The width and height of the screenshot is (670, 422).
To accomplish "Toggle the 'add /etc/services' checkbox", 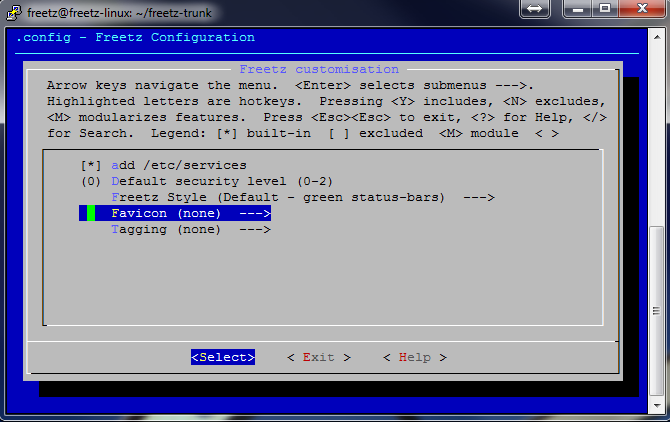I will (x=91, y=165).
